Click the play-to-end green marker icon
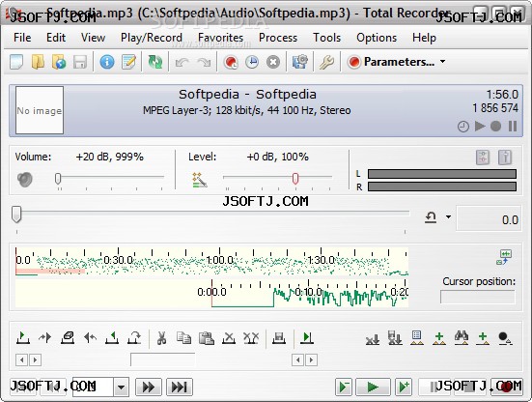 pyautogui.click(x=307, y=338)
